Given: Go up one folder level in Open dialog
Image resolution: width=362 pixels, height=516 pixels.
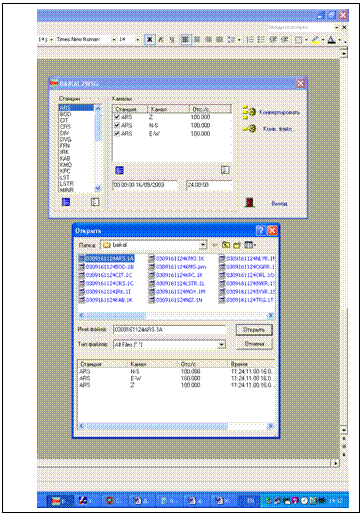Looking at the screenshot, I should coord(226,245).
